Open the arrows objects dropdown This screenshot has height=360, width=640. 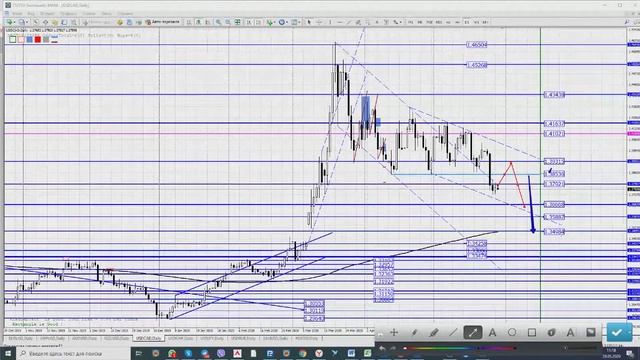(x=398, y=22)
